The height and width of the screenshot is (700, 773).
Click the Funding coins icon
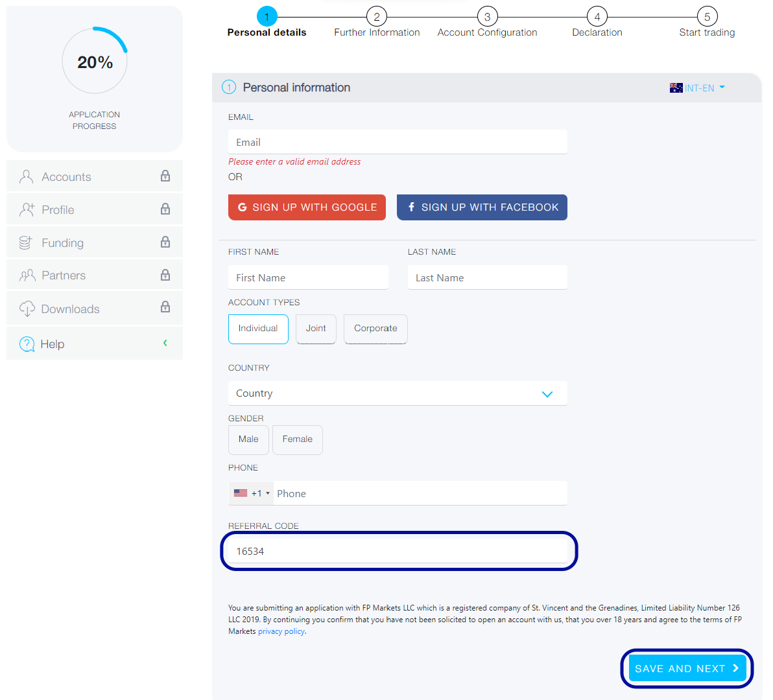pyautogui.click(x=26, y=243)
